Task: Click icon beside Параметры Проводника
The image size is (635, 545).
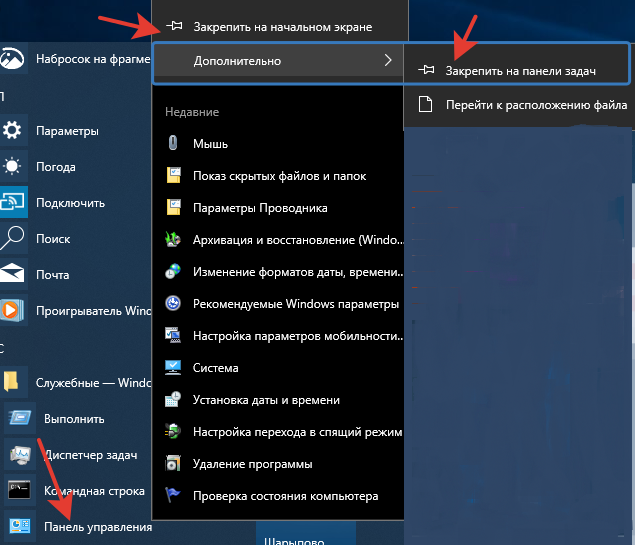Action: click(x=173, y=207)
